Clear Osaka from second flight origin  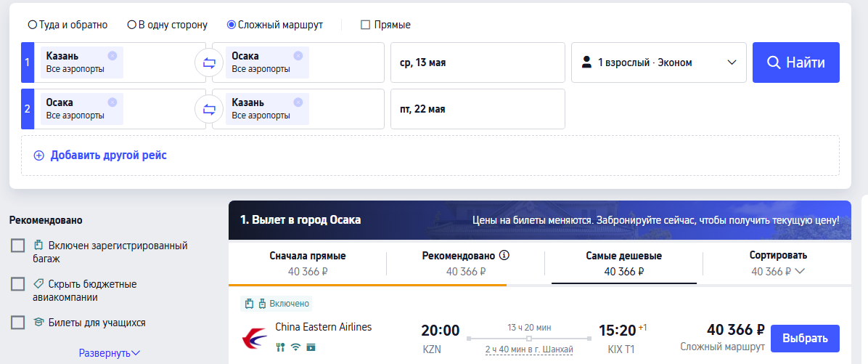112,102
